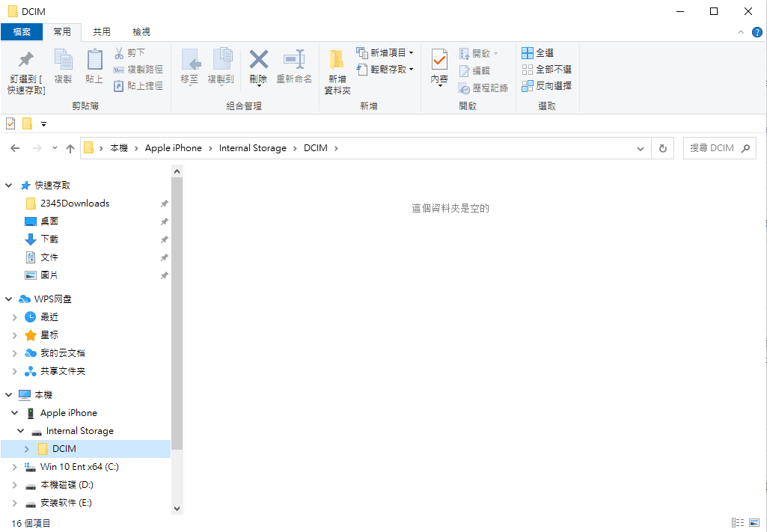Click the Delete X icon in ribbon
Viewport: 767px width, 532px height.
[258, 60]
